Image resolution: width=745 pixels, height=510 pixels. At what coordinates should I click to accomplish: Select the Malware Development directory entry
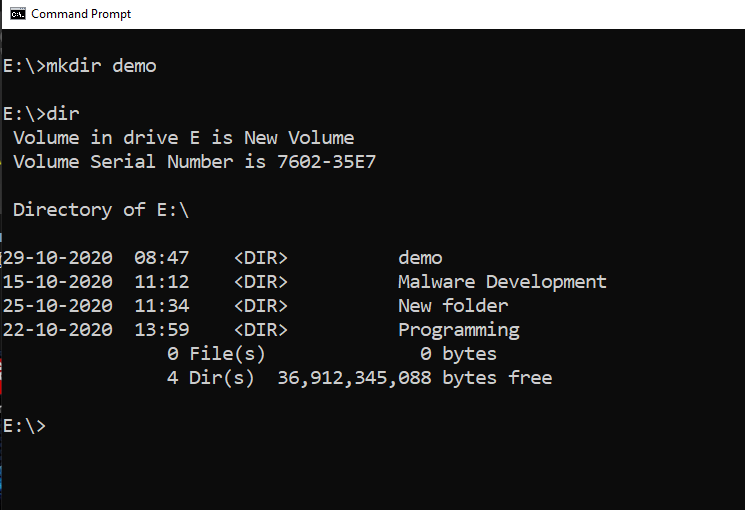pyautogui.click(x=502, y=282)
